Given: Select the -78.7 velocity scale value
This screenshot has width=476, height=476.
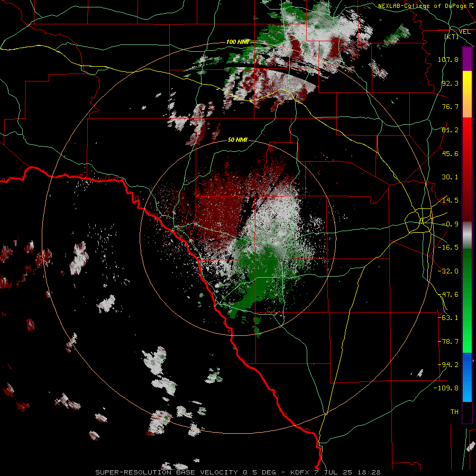Looking at the screenshot, I should pyautogui.click(x=448, y=342).
